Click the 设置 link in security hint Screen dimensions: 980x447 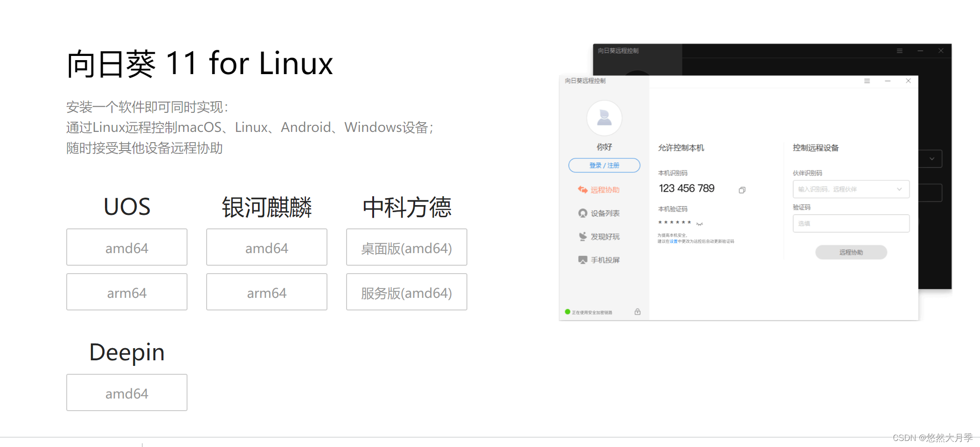click(x=674, y=241)
